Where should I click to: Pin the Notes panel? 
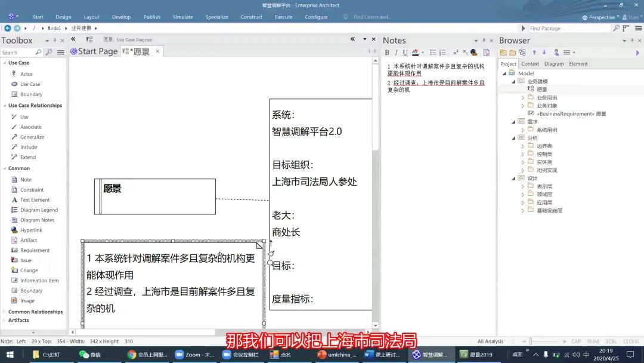tap(484, 40)
